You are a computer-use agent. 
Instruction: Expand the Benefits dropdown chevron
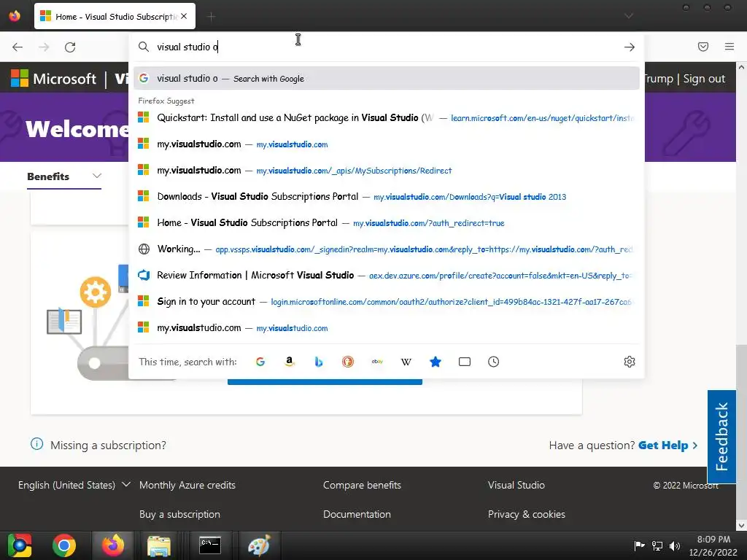(97, 176)
